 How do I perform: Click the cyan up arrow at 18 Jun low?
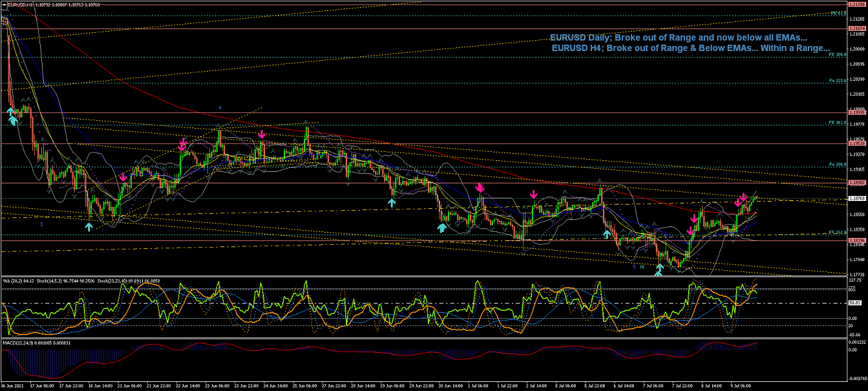click(x=89, y=226)
